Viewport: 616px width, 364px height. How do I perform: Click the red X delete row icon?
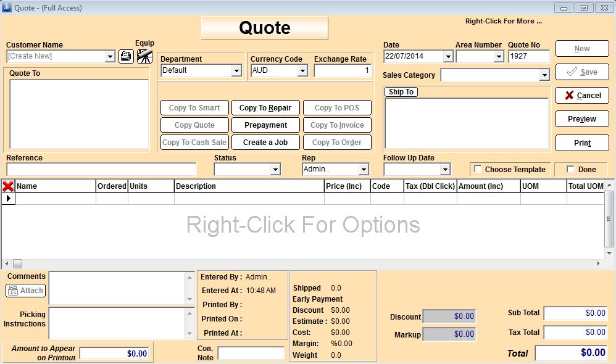click(x=8, y=186)
